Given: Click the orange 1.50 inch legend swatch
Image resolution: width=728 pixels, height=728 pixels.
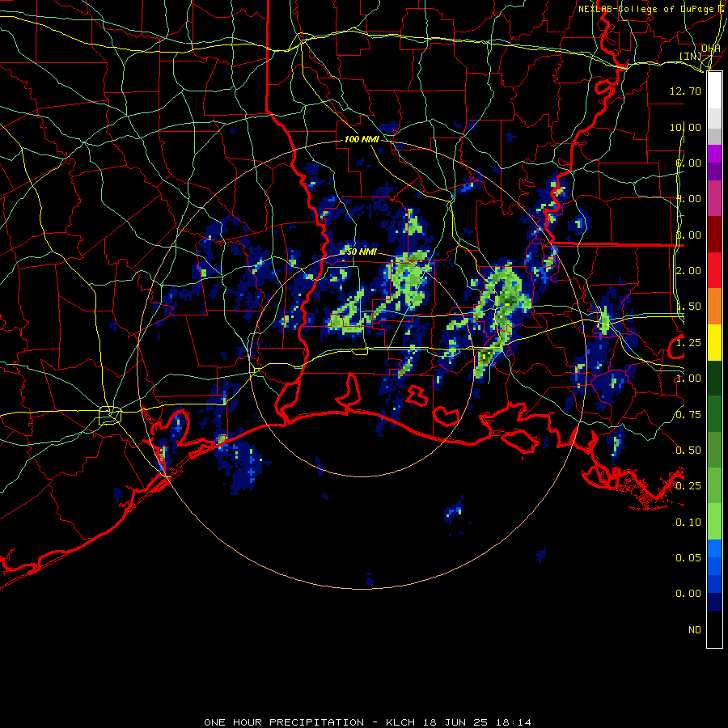Looking at the screenshot, I should [714, 306].
